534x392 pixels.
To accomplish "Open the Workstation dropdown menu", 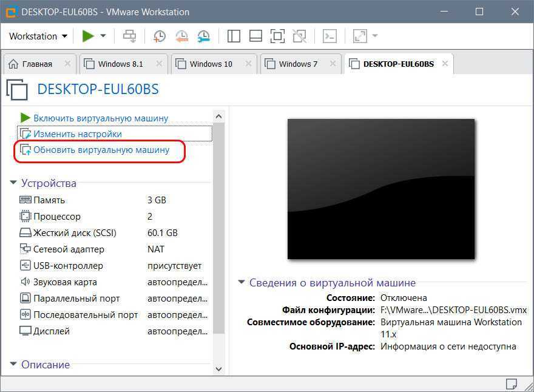I will point(38,36).
